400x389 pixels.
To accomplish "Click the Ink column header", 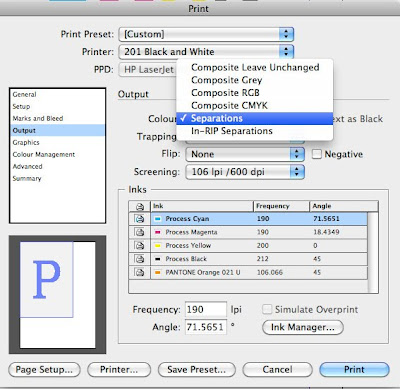I will click(202, 206).
